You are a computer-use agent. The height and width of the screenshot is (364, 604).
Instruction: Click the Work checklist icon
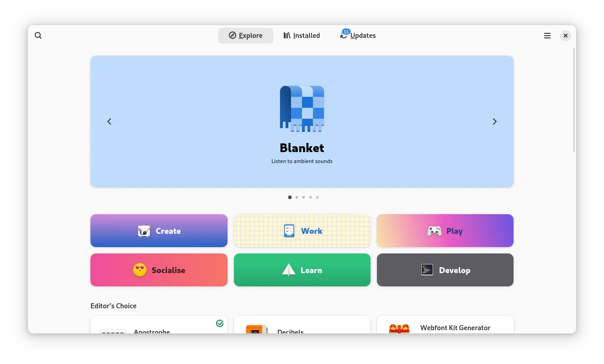[289, 231]
